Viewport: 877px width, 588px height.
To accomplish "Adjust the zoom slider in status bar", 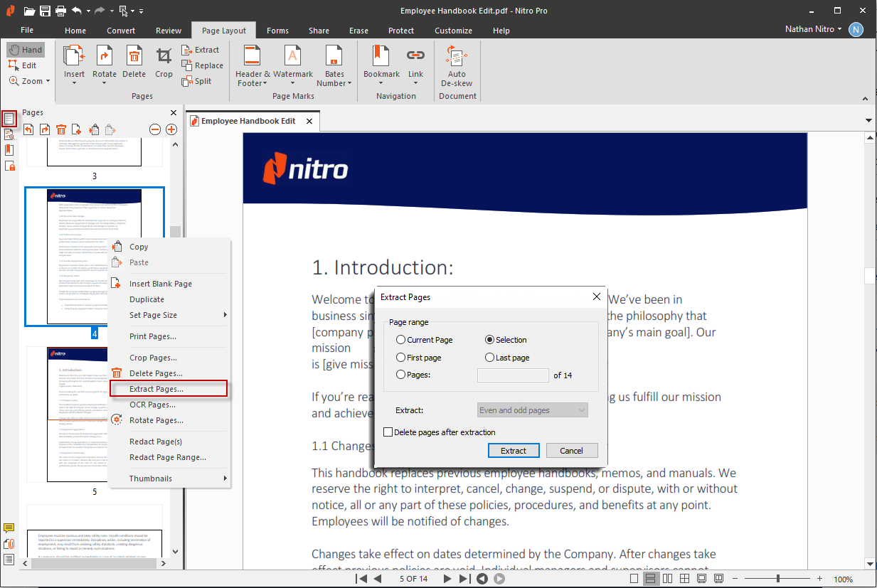I will 778,579.
